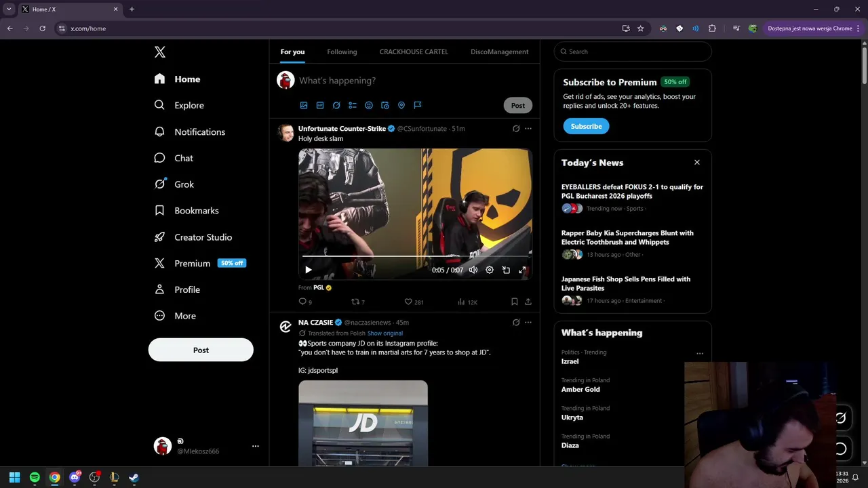
Task: Open Notifications page
Action: (189, 131)
